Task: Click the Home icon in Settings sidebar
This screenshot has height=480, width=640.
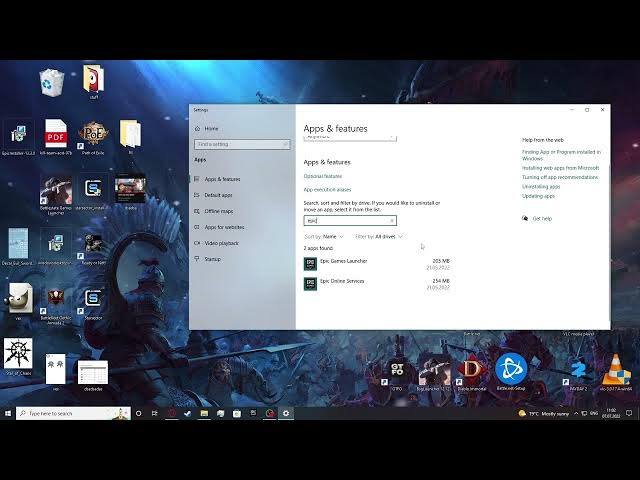Action: (198, 128)
